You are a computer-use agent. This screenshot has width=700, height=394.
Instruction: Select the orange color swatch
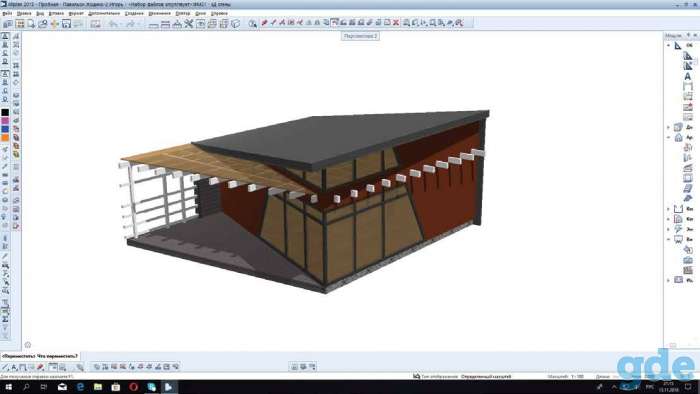click(x=5, y=138)
